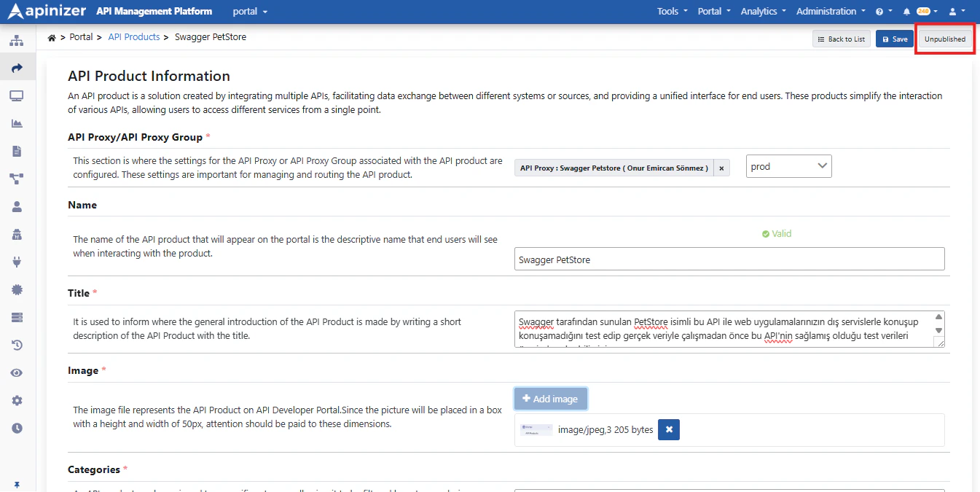Viewport: 980px width, 492px height.
Task: Click the image/jpeg,3 205 bytes text
Action: (x=605, y=430)
